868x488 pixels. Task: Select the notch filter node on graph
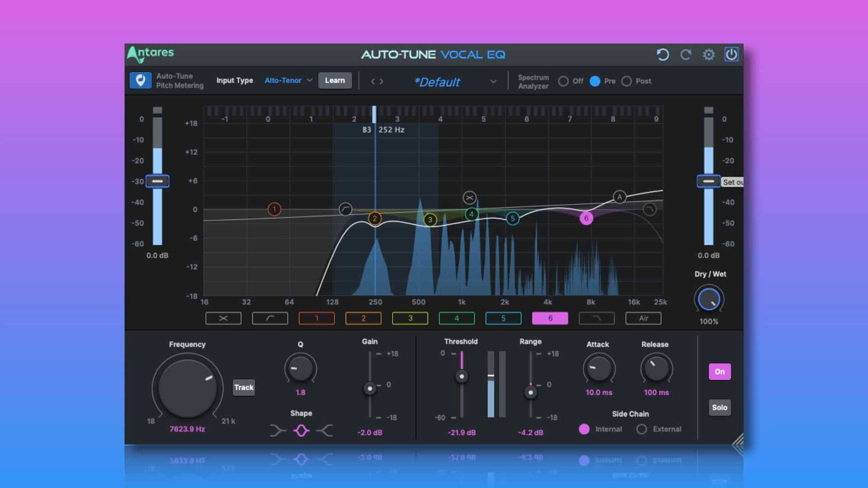pyautogui.click(x=470, y=197)
